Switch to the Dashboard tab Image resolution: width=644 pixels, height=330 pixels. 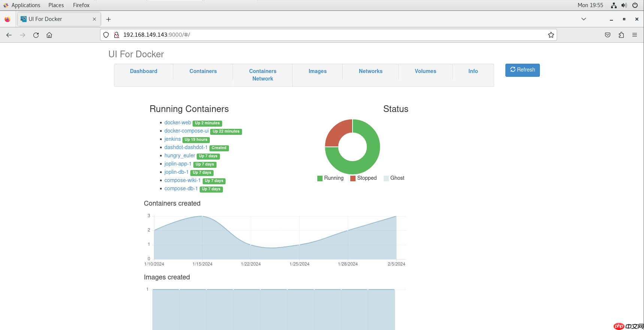143,71
